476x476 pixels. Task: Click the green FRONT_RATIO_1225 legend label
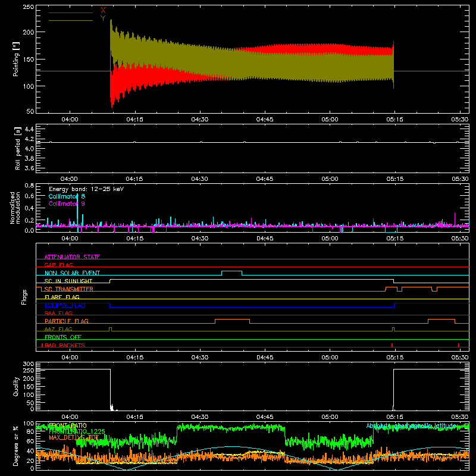[x=77, y=431]
